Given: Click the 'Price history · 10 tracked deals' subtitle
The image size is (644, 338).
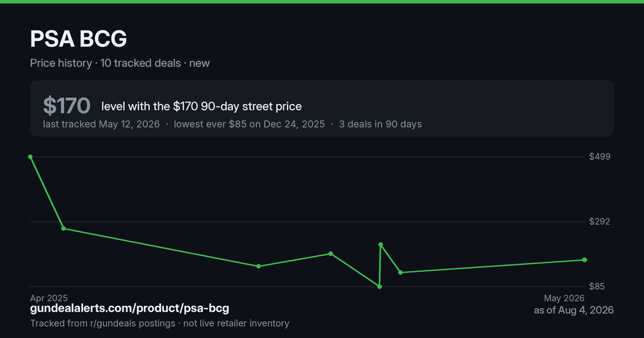Looking at the screenshot, I should tap(105, 63).
